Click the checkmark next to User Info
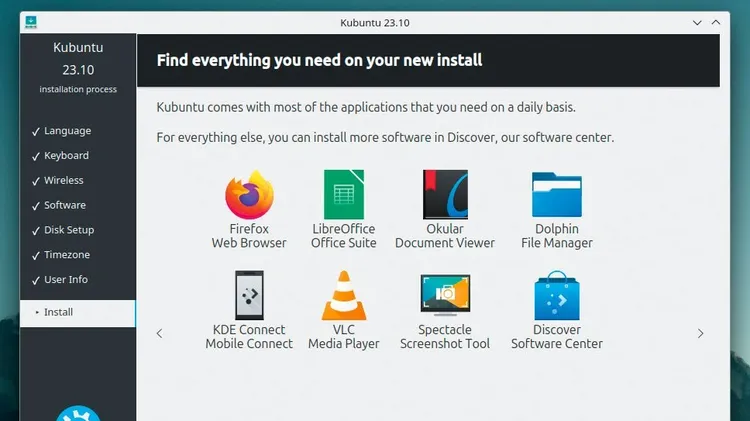 [x=36, y=281]
